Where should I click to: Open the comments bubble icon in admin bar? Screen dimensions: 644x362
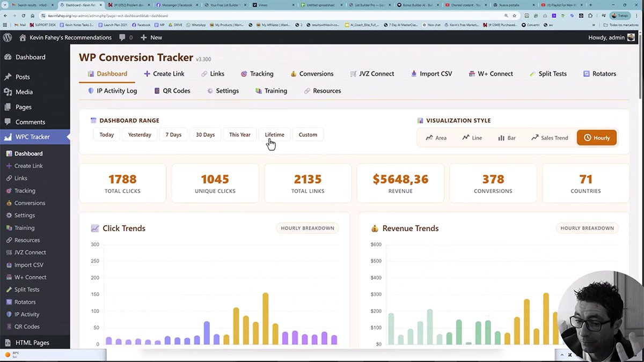[123, 38]
